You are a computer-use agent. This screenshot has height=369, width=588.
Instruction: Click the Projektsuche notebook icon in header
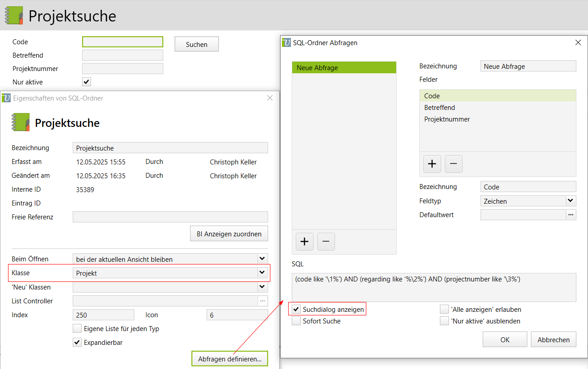click(x=14, y=16)
